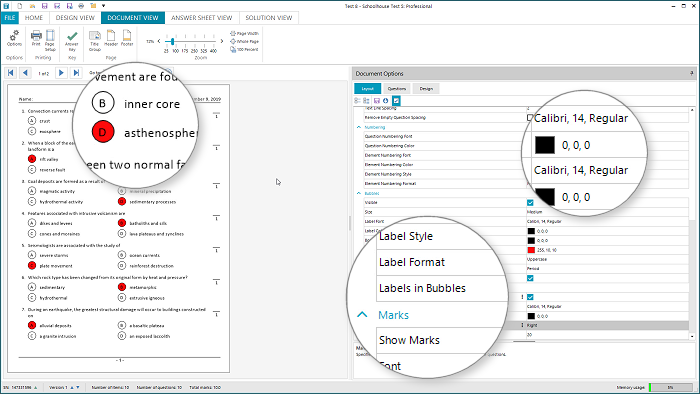
Task: Open the Right alignment dropdown value
Action: click(x=607, y=325)
